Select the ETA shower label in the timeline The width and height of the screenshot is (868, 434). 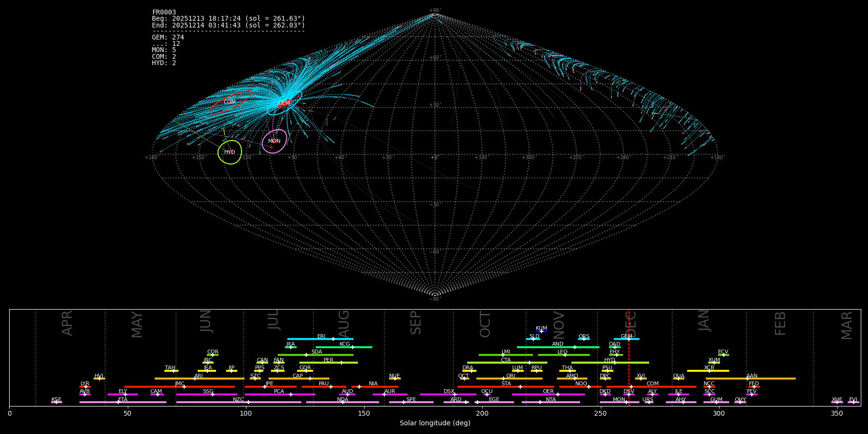pos(123,400)
